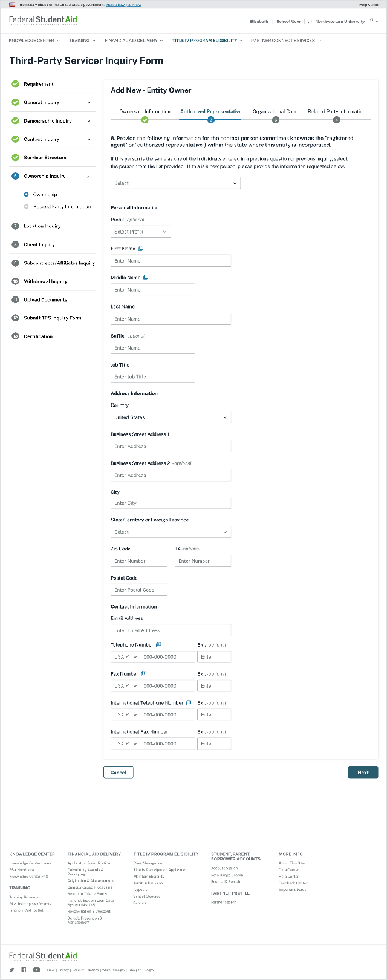Open the YouTube icon in footer
This screenshot has height=980, width=387.
[36, 970]
